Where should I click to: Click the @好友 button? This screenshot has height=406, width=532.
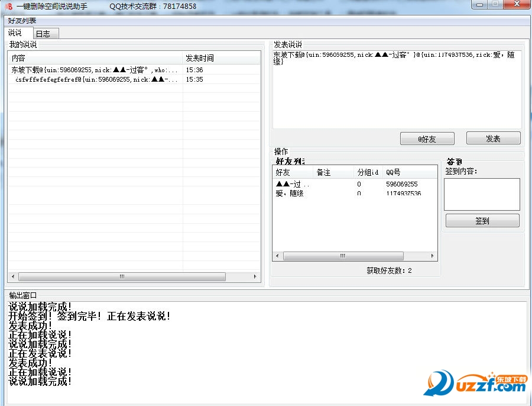427,138
